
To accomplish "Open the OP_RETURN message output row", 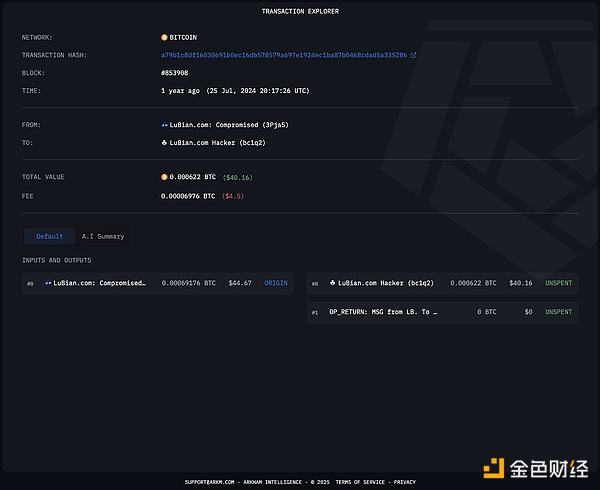I will 383,312.
